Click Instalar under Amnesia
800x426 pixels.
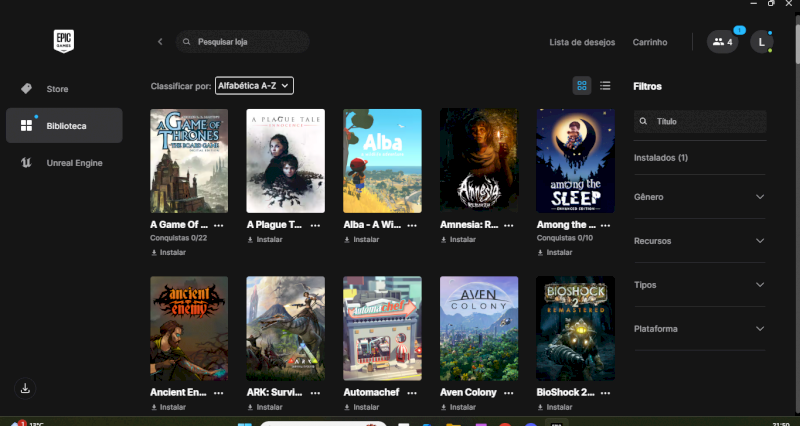pyautogui.click(x=458, y=239)
